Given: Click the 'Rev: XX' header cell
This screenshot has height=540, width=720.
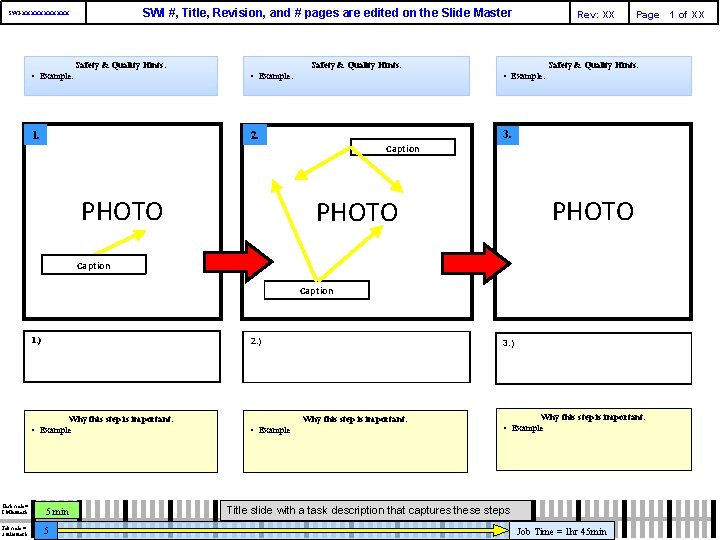Looking at the screenshot, I should pos(599,14).
